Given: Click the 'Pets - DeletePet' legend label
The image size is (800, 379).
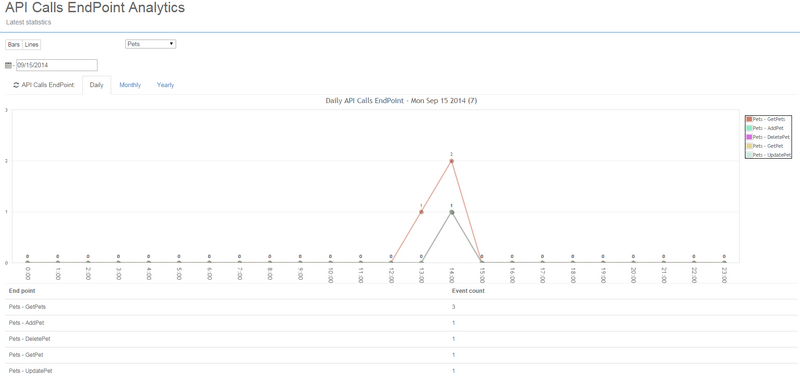Looking at the screenshot, I should [x=771, y=137].
